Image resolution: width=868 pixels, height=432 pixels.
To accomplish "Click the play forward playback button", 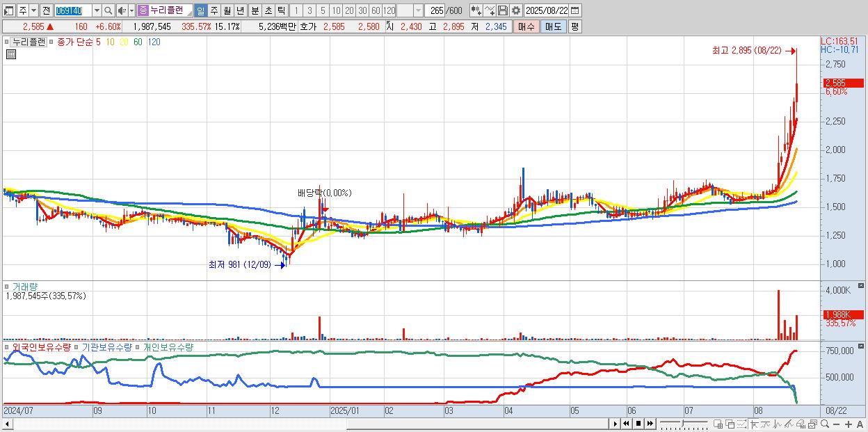I will [x=616, y=424].
